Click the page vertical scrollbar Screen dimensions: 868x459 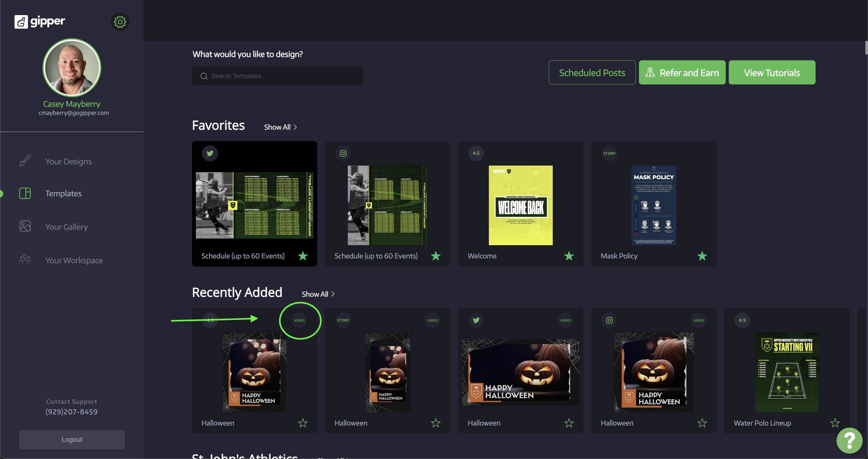tap(866, 48)
